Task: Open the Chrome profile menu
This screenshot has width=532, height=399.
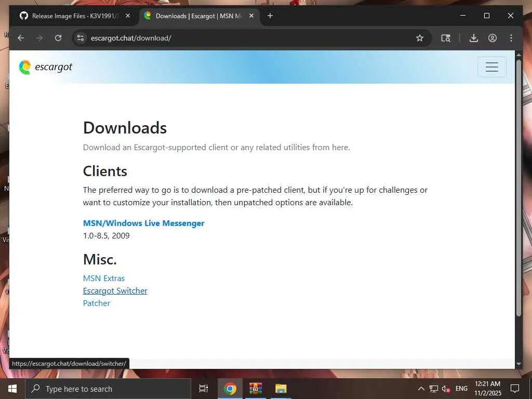Action: coord(493,38)
